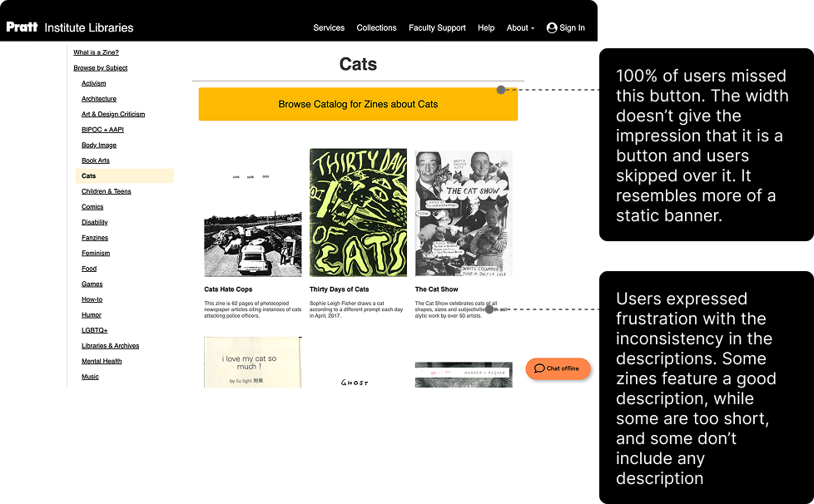Click the Sign In user icon
The width and height of the screenshot is (814, 504).
[551, 28]
